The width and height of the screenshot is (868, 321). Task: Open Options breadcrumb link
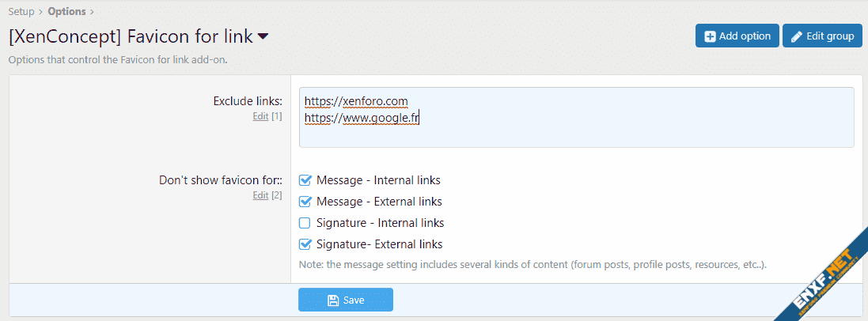pos(67,11)
